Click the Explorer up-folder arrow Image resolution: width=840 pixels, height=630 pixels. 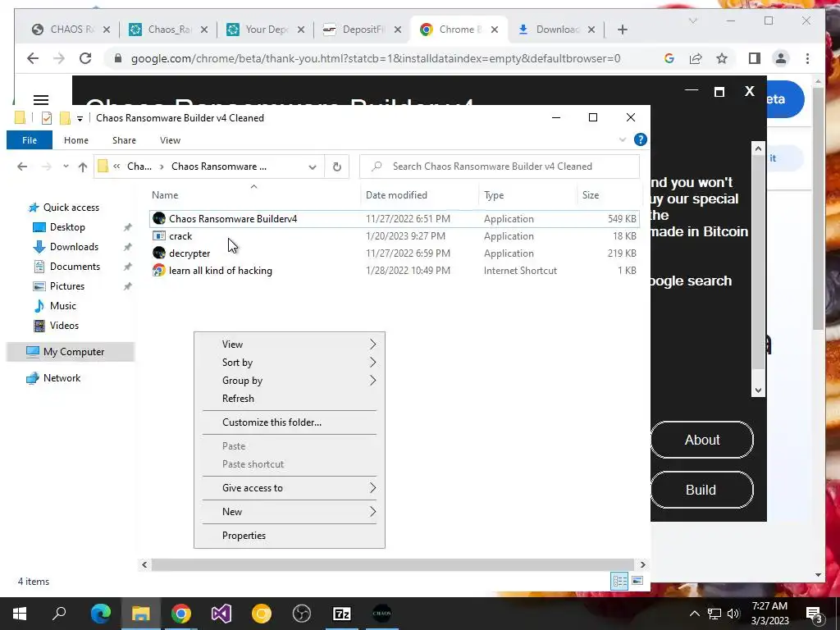point(83,167)
